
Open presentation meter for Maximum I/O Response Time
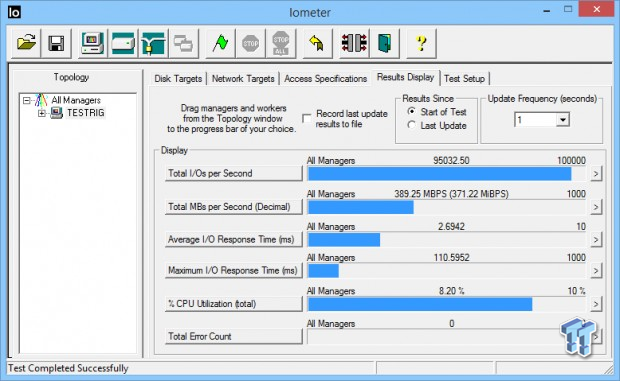[596, 271]
